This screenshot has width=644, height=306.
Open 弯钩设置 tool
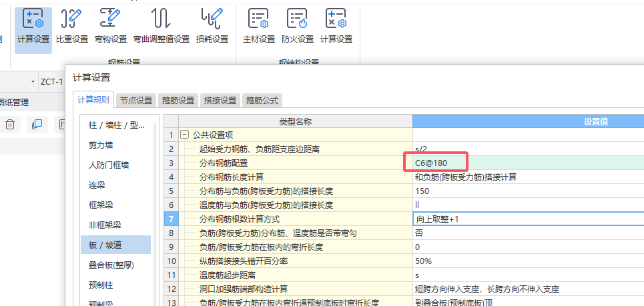(111, 27)
